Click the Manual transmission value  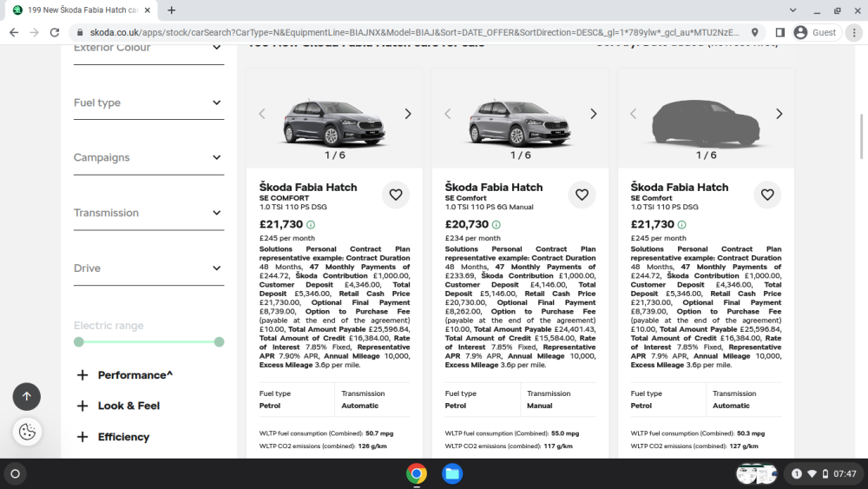tap(540, 406)
